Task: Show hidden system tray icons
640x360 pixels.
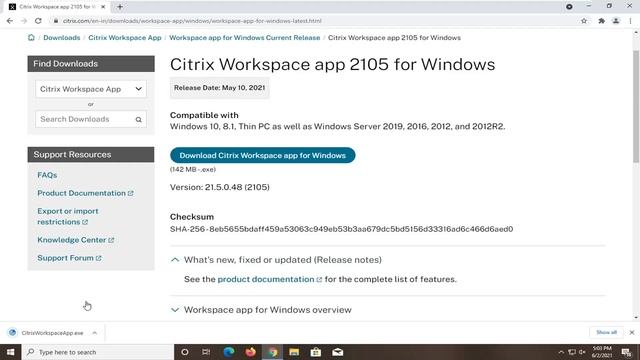Action: 561,352
